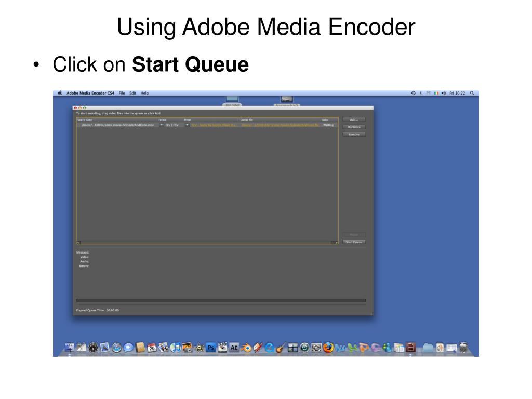
Task: Click the FLV | F4V format text
Action: 171,125
